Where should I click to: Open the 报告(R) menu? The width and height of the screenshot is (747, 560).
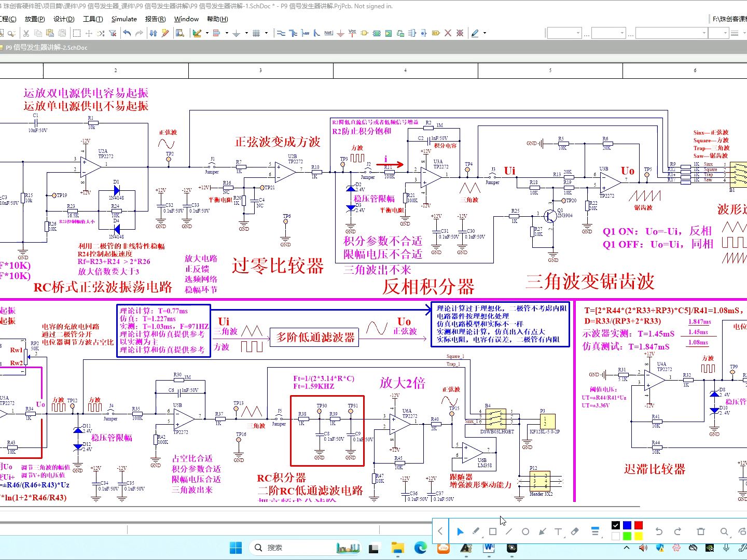coord(156,19)
